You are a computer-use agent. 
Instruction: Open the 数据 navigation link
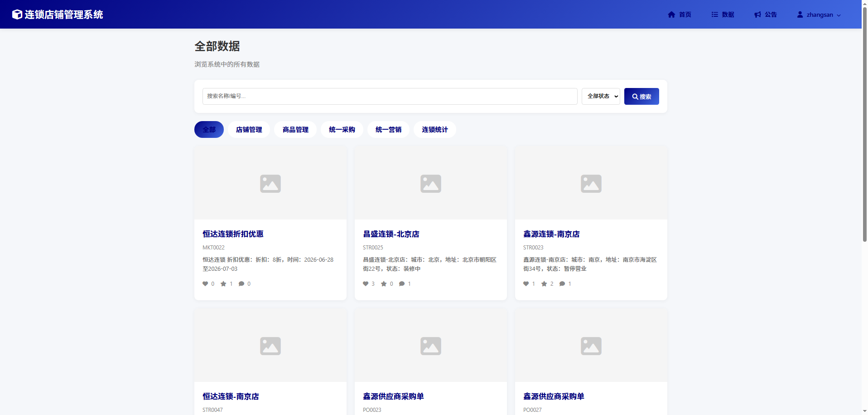click(723, 15)
